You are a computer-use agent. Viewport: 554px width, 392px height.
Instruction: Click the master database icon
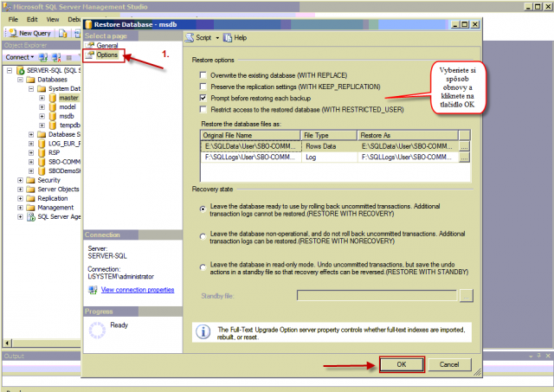coord(53,98)
